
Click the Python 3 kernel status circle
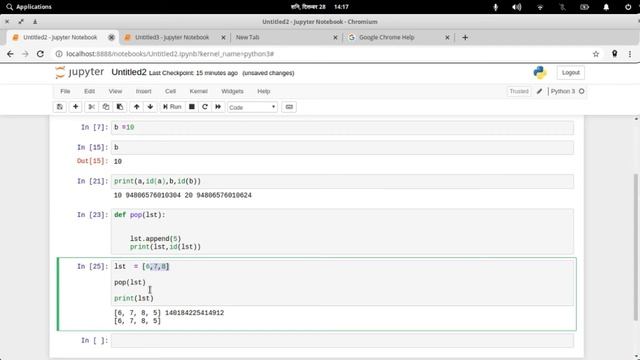[x=582, y=91]
